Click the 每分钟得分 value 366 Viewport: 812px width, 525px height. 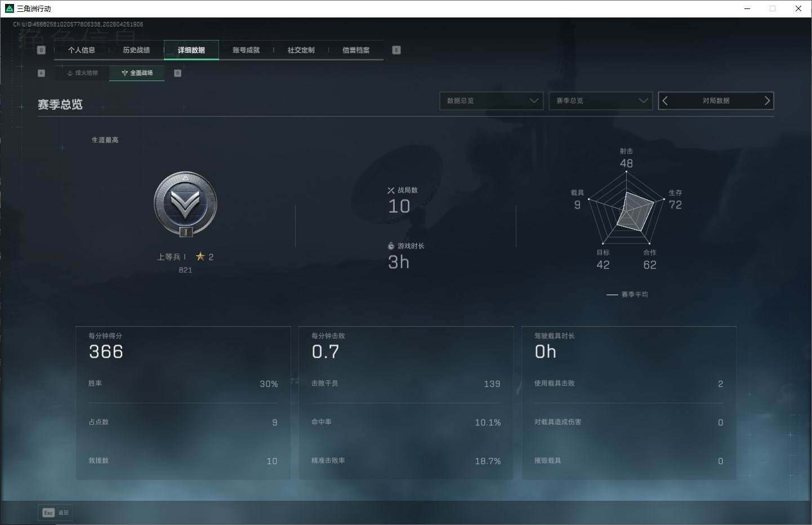(106, 352)
